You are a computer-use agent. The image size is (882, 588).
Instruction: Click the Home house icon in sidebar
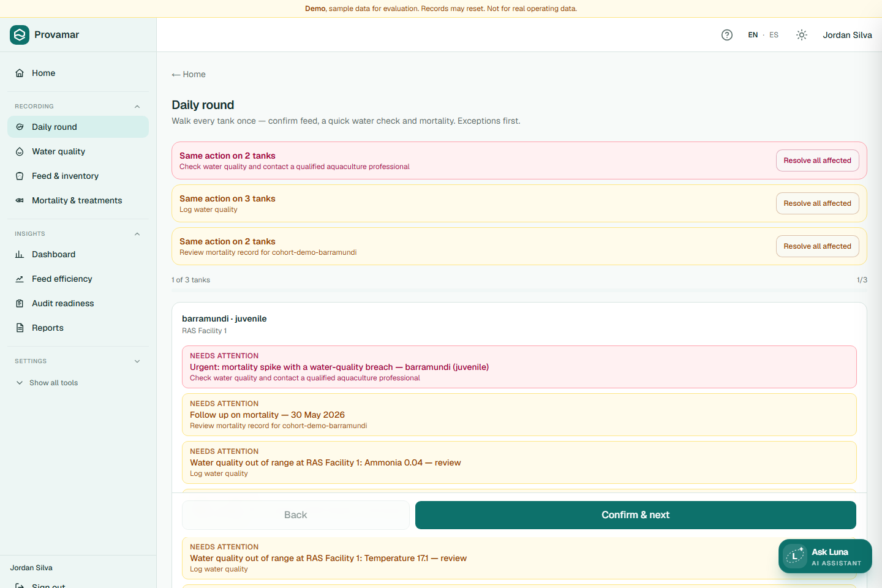pos(20,73)
